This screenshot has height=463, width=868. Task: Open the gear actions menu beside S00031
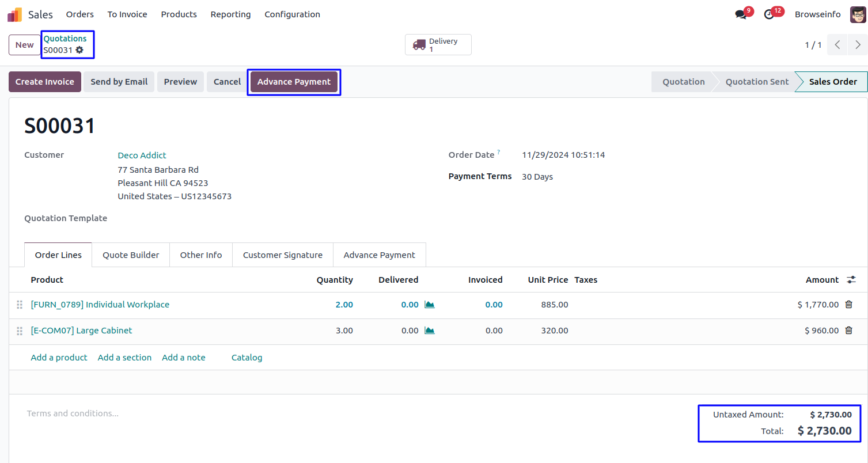79,50
